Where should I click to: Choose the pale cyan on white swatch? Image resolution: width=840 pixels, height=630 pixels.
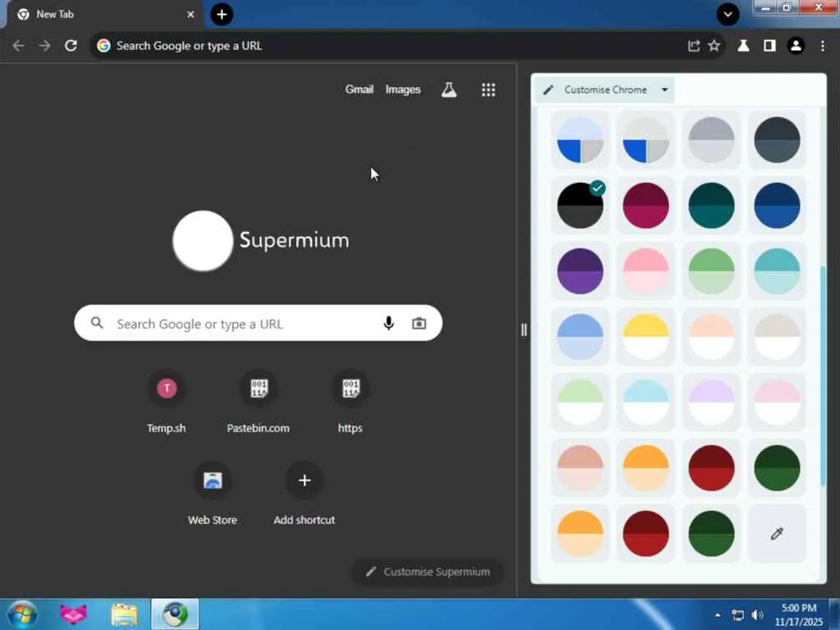tap(646, 402)
